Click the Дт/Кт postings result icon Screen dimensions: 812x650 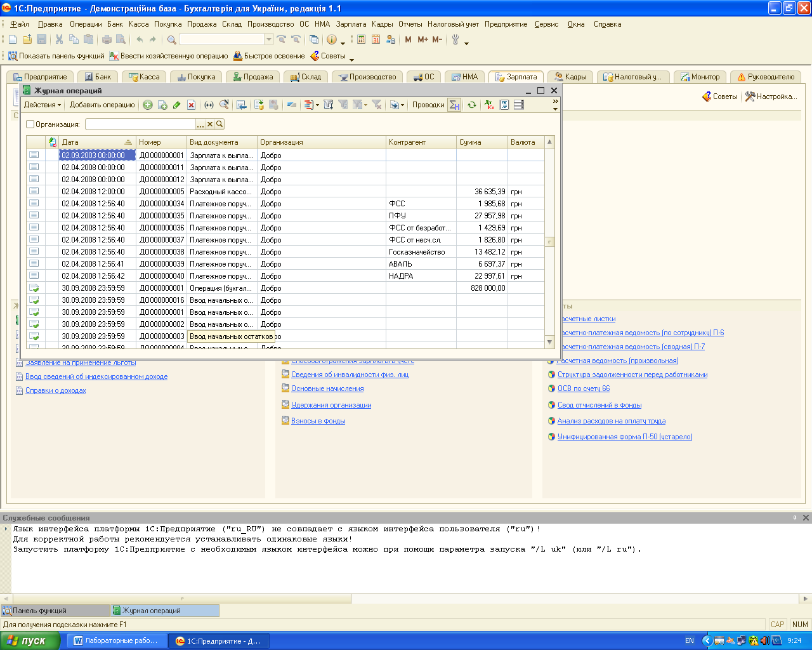pyautogui.click(x=489, y=105)
